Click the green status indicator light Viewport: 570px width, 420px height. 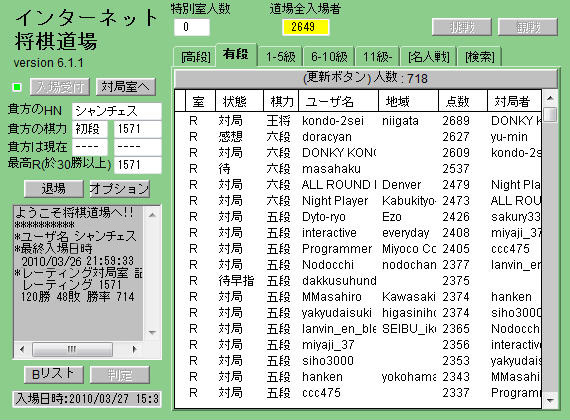click(x=16, y=87)
